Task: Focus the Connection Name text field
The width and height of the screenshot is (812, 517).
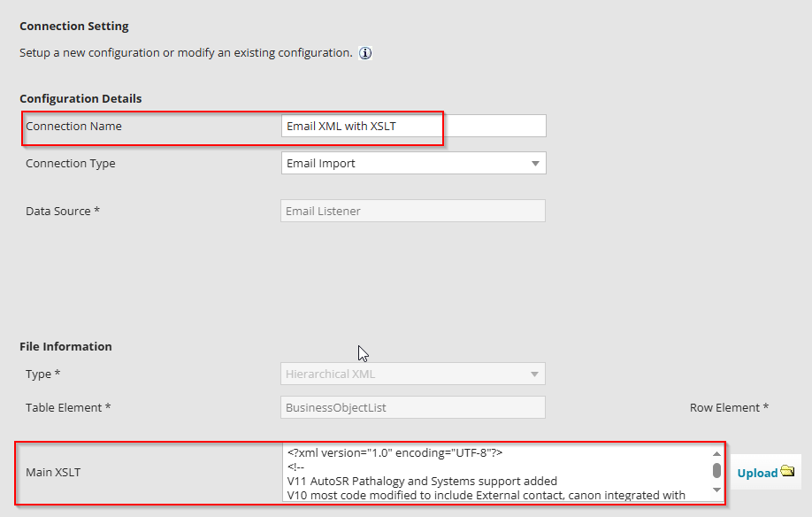Action: tap(413, 126)
